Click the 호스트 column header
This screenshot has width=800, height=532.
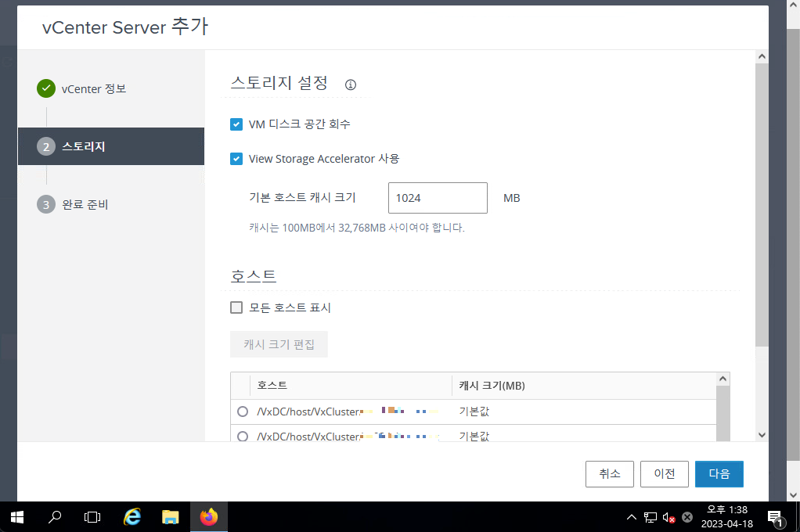pos(351,386)
